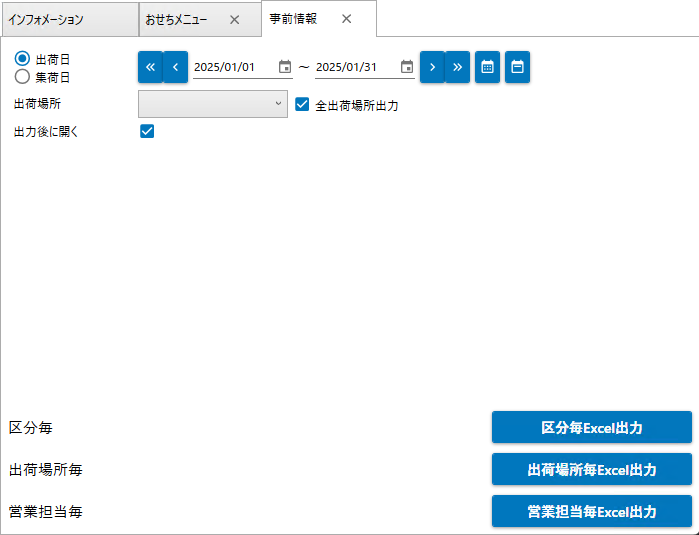This screenshot has width=699, height=535.
Task: Click the 出荷場所毎 label text
Action: click(x=46, y=469)
